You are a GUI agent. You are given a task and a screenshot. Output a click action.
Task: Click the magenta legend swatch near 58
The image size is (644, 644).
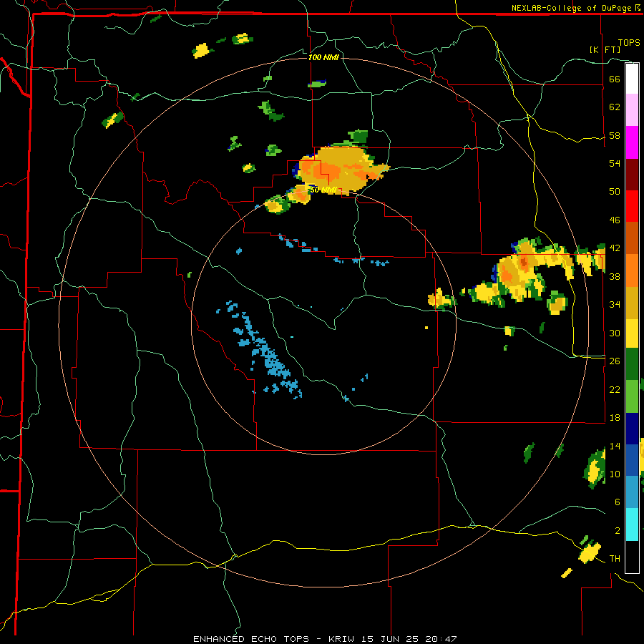point(632,142)
